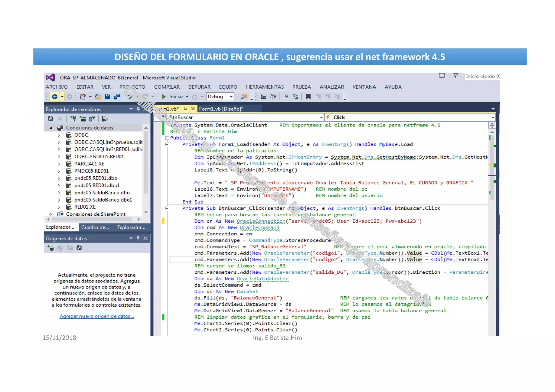
Task: Click the New Project toolbar icon
Action: 83,97
